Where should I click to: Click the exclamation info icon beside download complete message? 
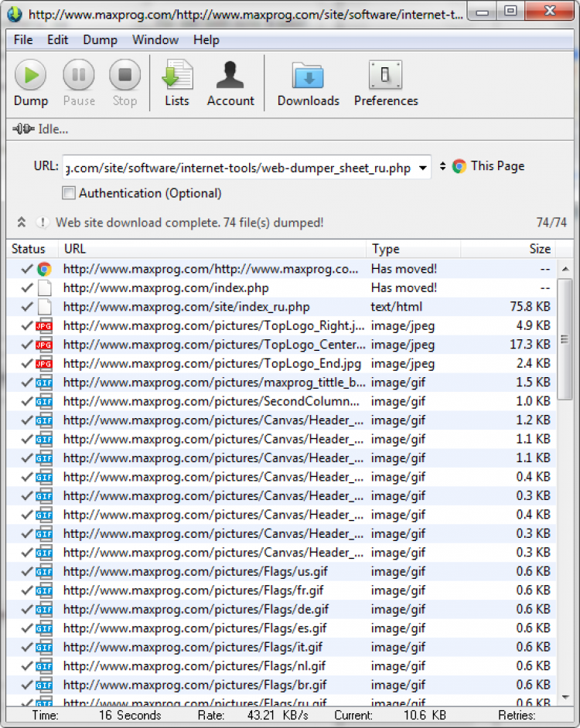coord(43,223)
